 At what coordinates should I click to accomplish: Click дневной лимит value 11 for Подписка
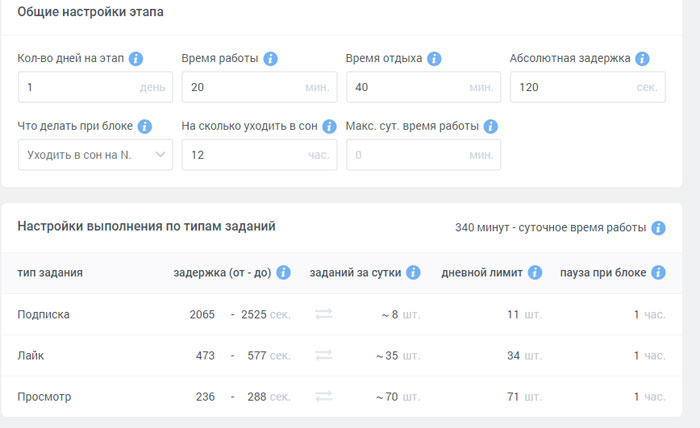513,315
